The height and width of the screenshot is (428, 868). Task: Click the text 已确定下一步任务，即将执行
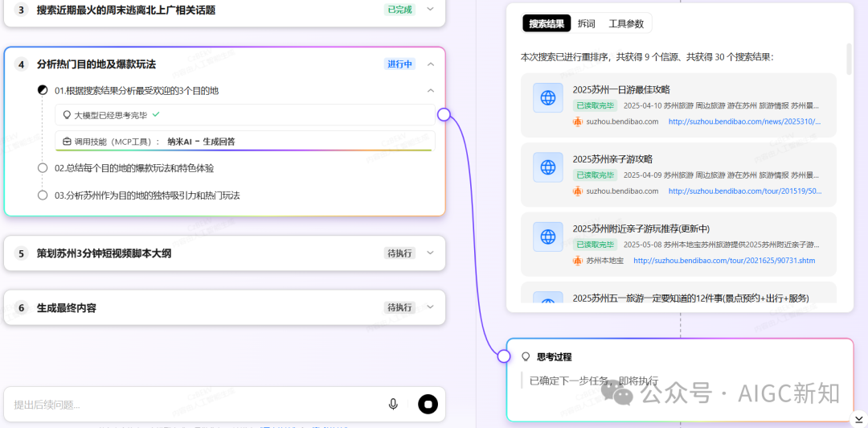594,381
